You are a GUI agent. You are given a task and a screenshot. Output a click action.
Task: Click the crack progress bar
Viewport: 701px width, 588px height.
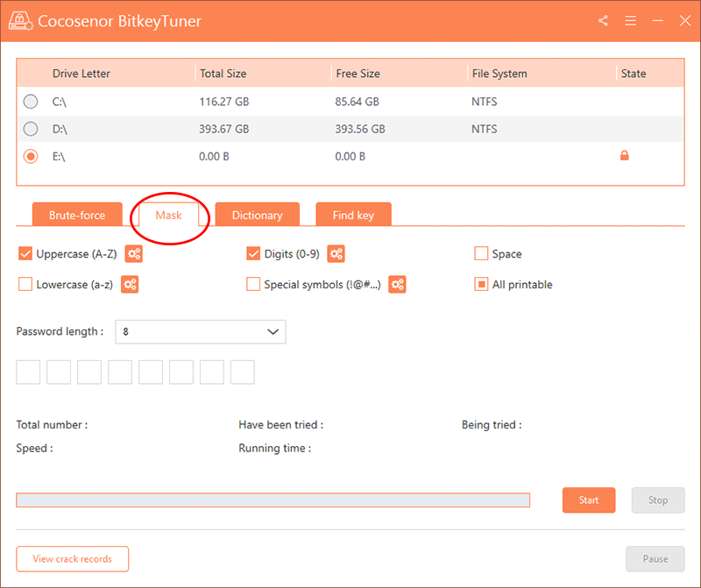(273, 499)
